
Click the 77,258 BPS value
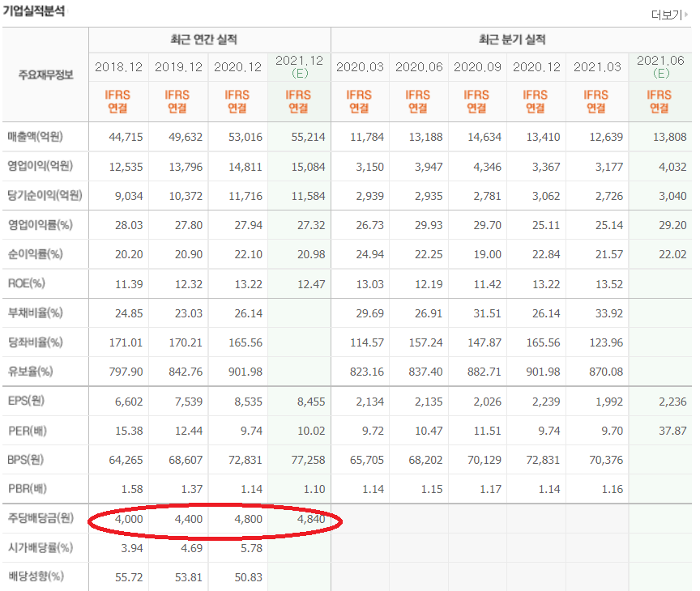(x=308, y=460)
